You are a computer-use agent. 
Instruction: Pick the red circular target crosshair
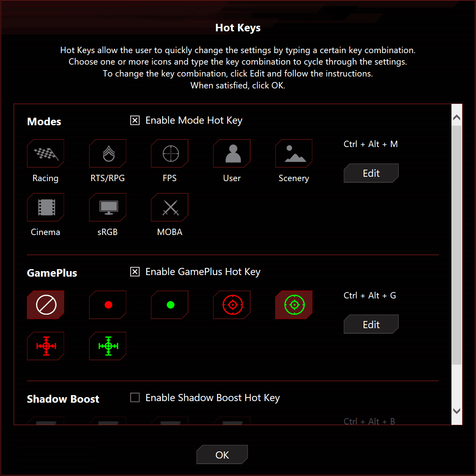pyautogui.click(x=232, y=305)
